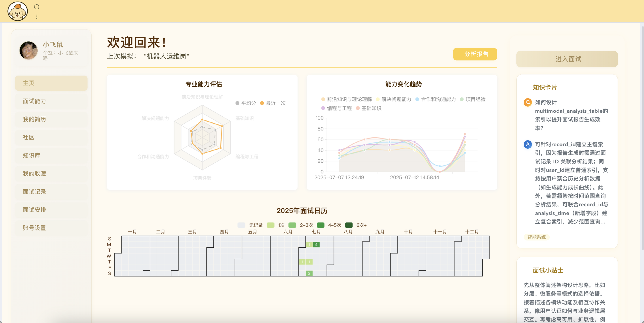Click the orange Q question icon

pos(527,102)
